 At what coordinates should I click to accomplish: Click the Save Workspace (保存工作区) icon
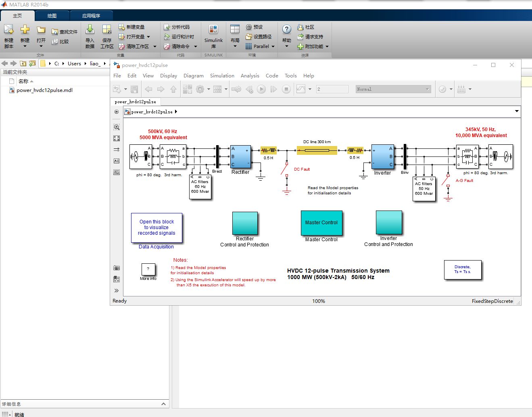coord(107,29)
